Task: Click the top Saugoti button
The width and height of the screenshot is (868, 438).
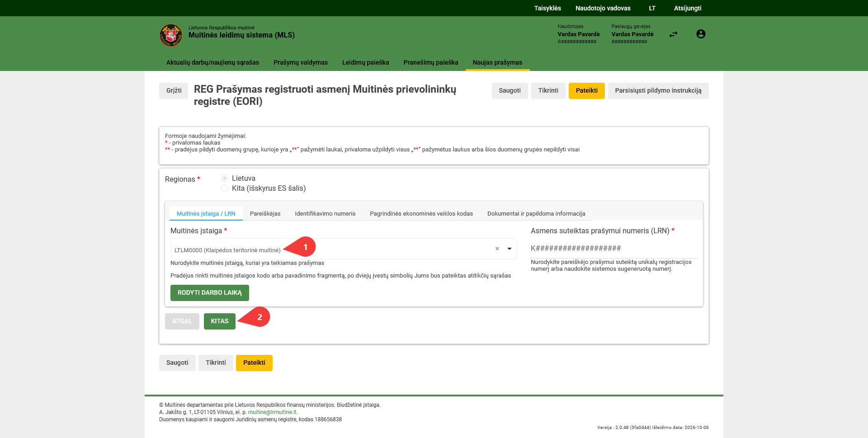Action: tap(509, 90)
